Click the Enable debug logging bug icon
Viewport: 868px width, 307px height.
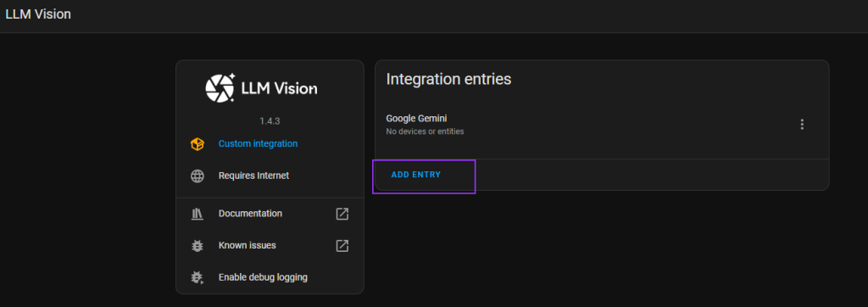coord(197,277)
